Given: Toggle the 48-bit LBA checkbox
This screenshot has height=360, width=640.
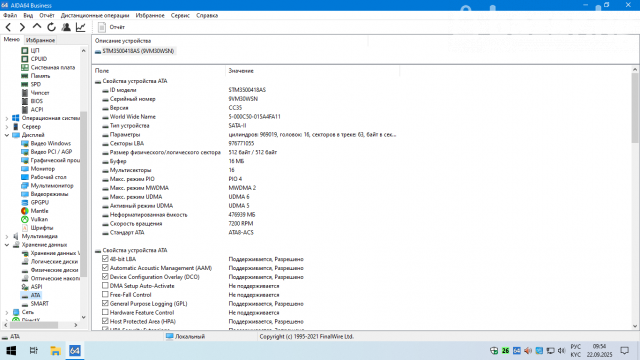Looking at the screenshot, I should [x=105, y=259].
